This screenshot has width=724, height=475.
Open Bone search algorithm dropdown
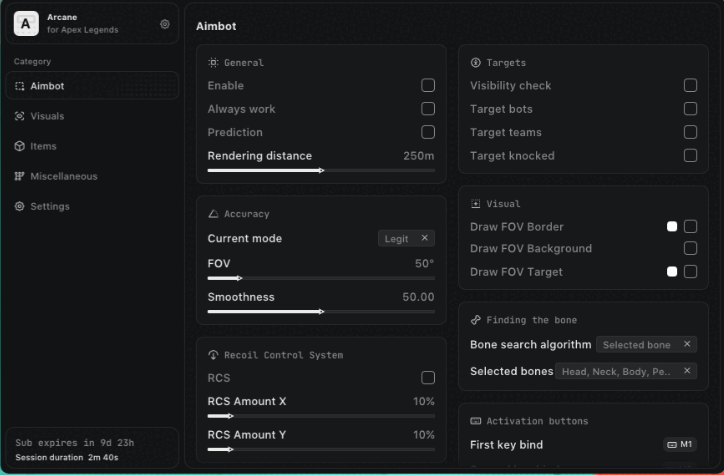[646, 344]
